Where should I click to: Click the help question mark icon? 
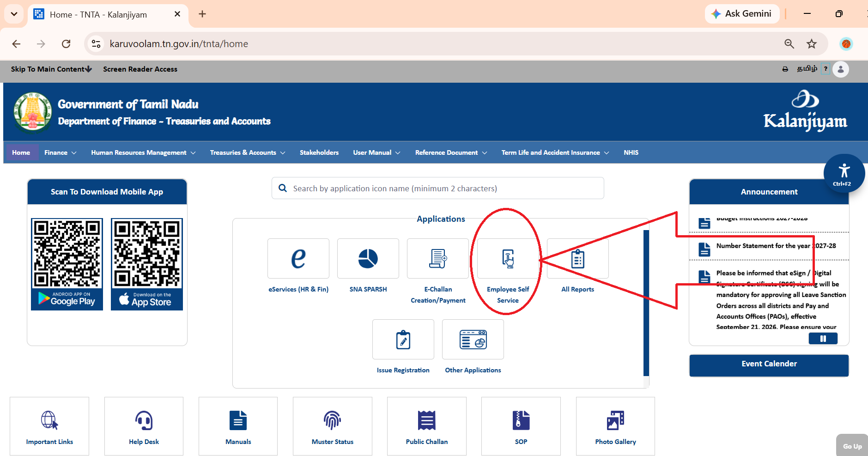[x=826, y=69]
